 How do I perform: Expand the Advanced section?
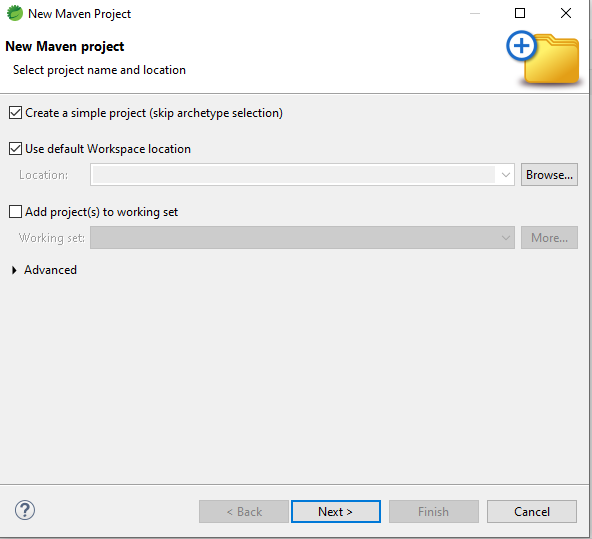pos(14,270)
